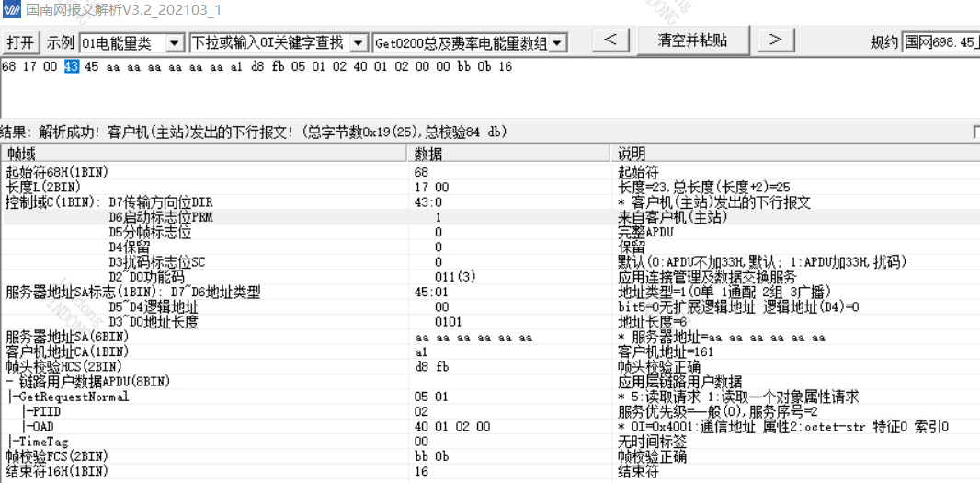Click the 示例 label
980x483 pixels.
click(x=60, y=43)
